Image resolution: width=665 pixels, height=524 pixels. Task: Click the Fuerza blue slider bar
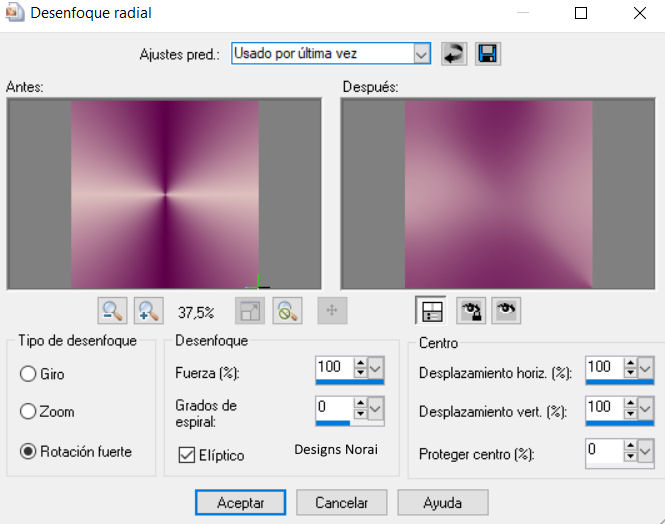point(350,382)
